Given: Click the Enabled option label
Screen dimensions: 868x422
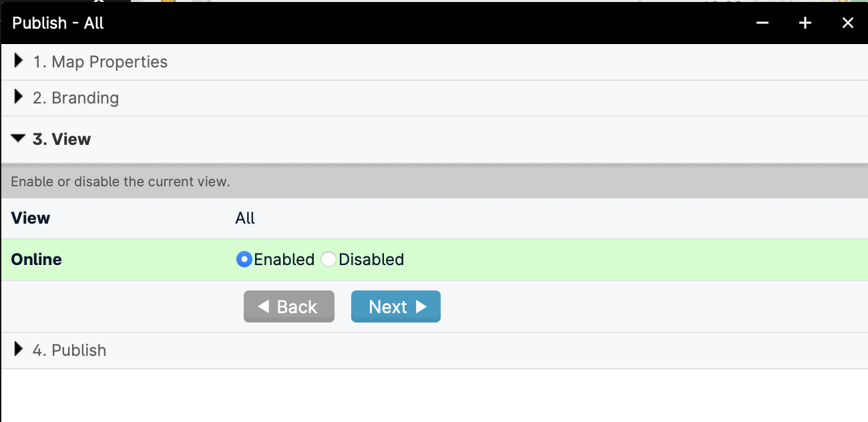Looking at the screenshot, I should click(x=284, y=259).
